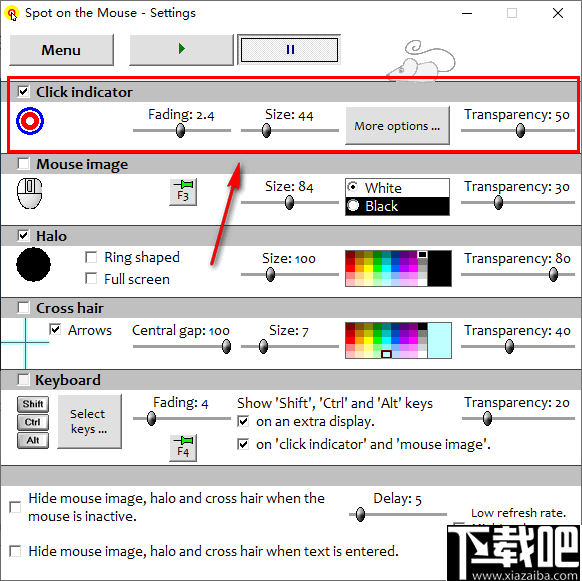Adjust the Halo Transparency slider
The image size is (582, 581).
[553, 275]
